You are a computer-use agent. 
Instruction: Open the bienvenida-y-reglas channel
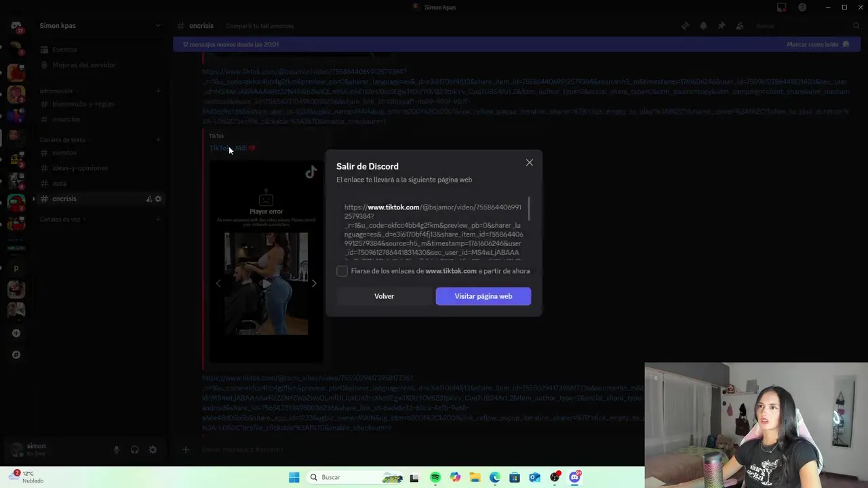click(x=100, y=104)
